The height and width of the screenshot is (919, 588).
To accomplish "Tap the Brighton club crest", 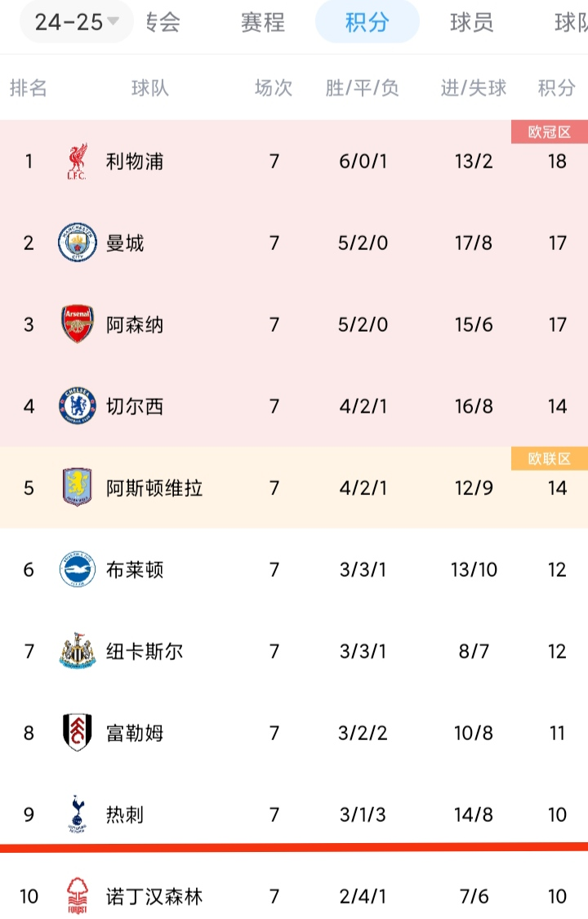I will point(78,569).
